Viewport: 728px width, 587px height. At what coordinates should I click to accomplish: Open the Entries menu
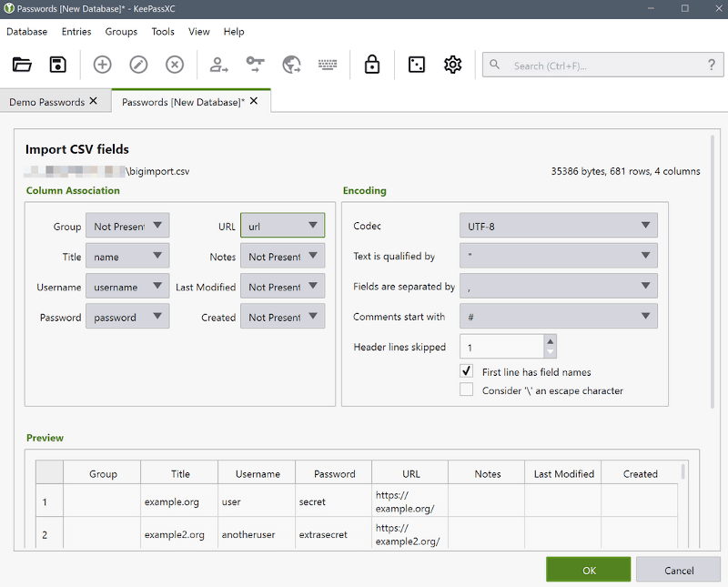click(x=76, y=32)
